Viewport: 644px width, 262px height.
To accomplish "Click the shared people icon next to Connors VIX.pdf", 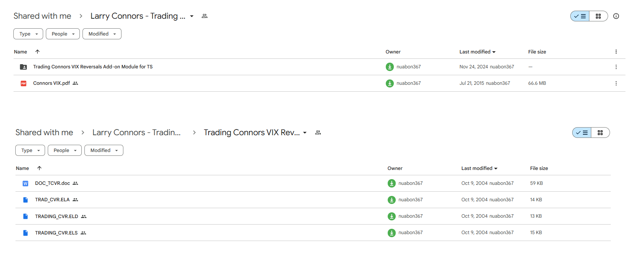I will pos(75,83).
